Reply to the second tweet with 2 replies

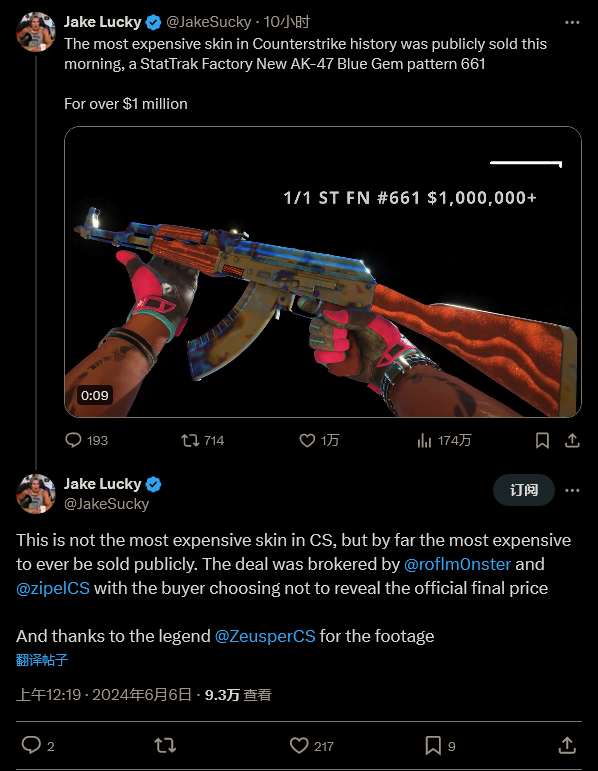point(31,745)
